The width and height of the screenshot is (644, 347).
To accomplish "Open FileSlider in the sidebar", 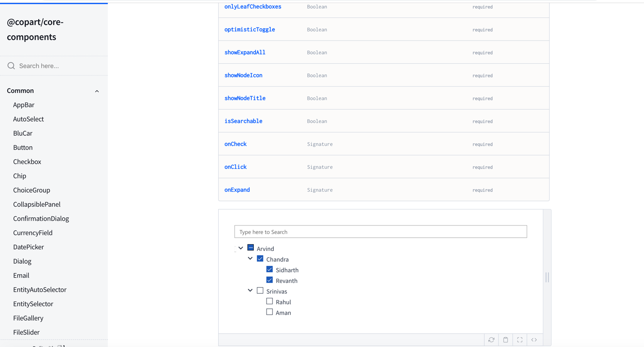I will (26, 332).
